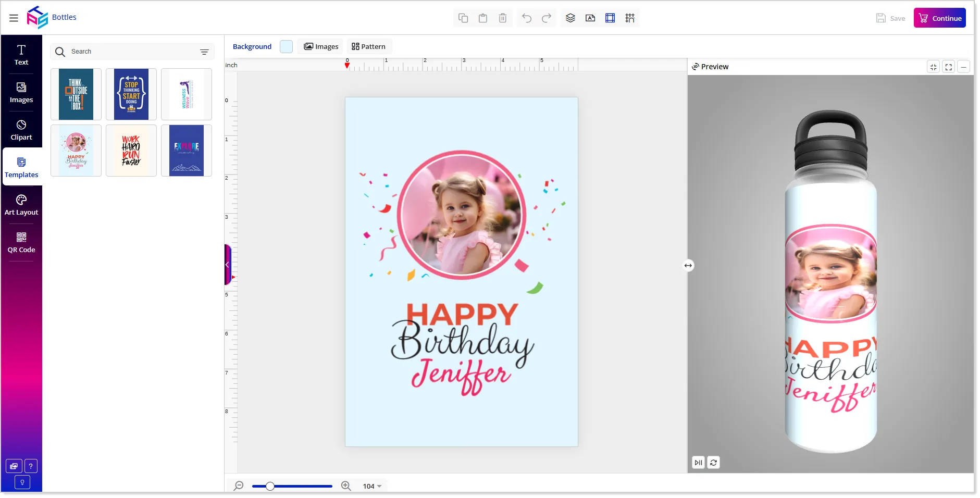This screenshot has height=498, width=980.
Task: Choose the Wellness template thumbnail
Action: 187,94
